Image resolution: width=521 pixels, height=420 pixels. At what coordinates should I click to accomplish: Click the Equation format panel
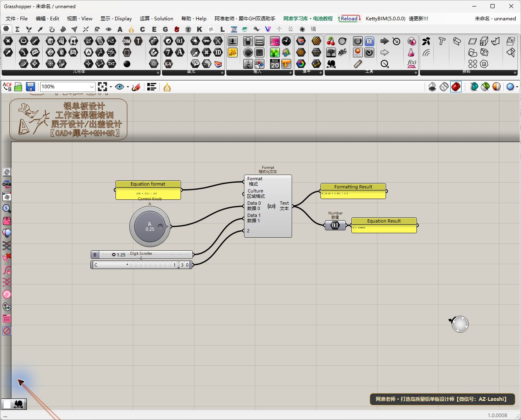click(x=148, y=190)
